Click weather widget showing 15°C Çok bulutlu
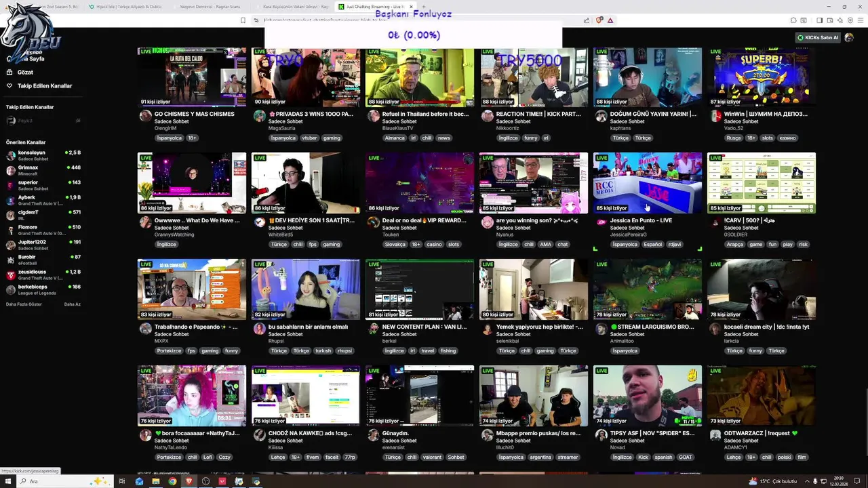Viewport: 868px width, 488px height. [774, 481]
